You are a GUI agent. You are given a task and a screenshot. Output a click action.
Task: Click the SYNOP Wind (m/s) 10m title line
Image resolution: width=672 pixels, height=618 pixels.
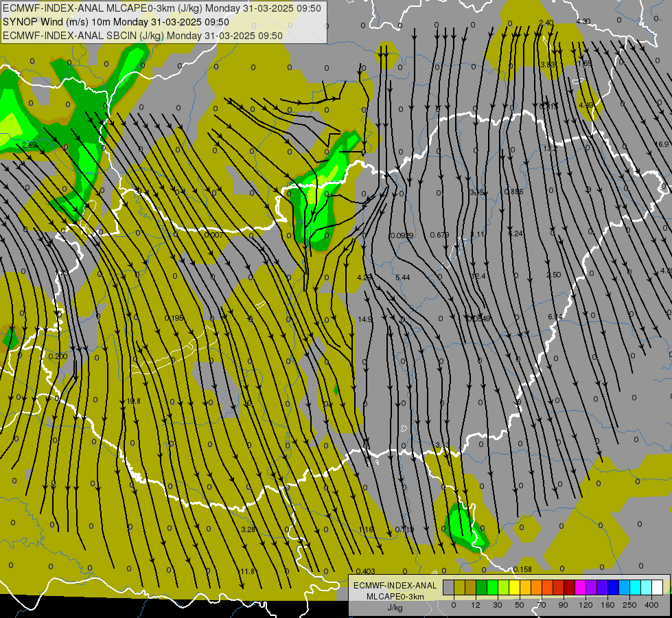pos(116,22)
